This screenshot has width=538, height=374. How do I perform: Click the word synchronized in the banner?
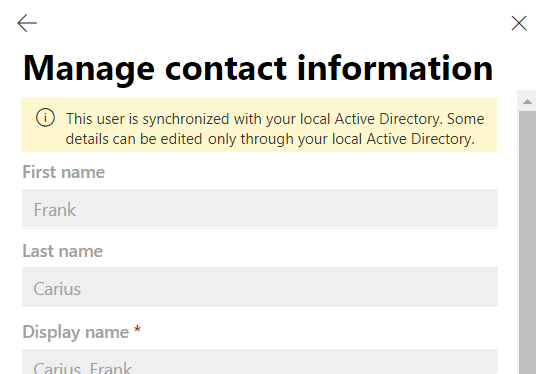(186, 119)
